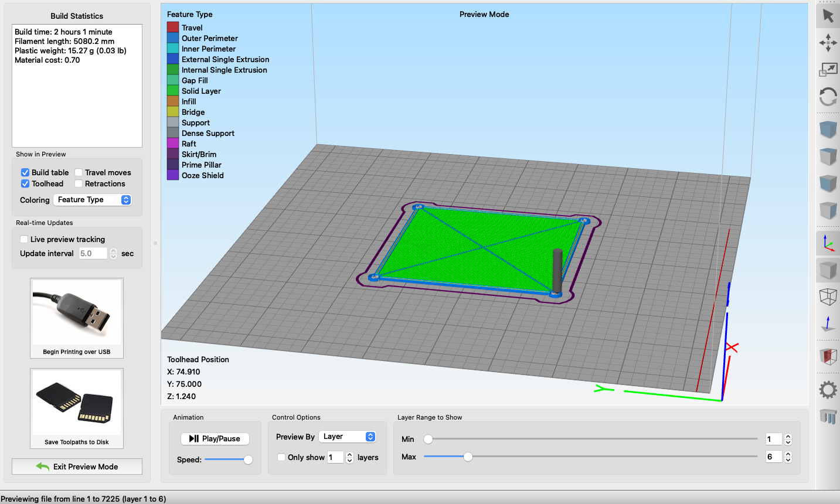Click Save Toolpaths to Disk
The width and height of the screenshot is (840, 504).
[77, 408]
